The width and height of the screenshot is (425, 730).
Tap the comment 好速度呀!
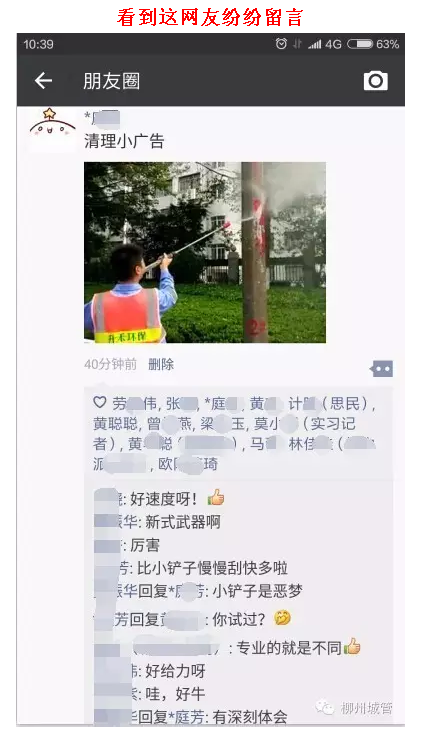click(163, 499)
